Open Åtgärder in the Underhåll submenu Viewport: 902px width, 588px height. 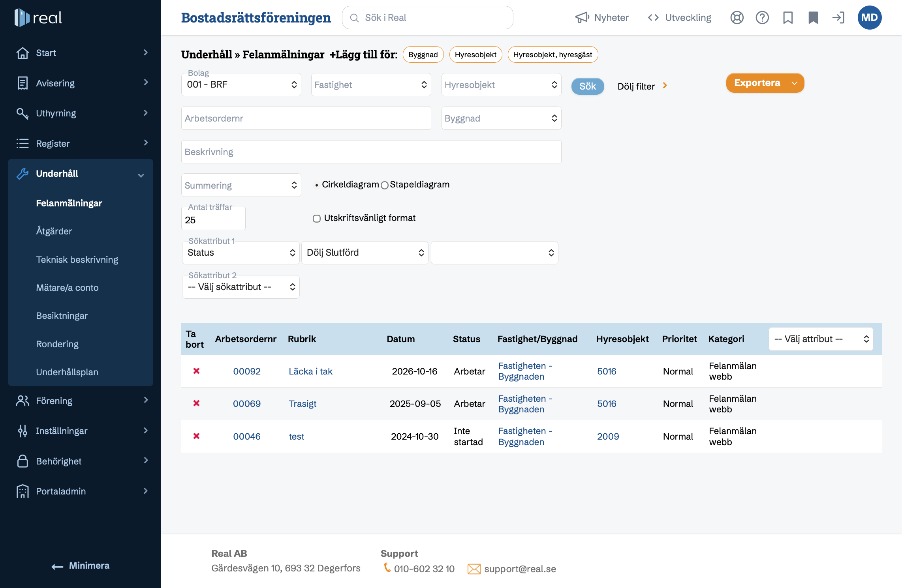tap(54, 231)
